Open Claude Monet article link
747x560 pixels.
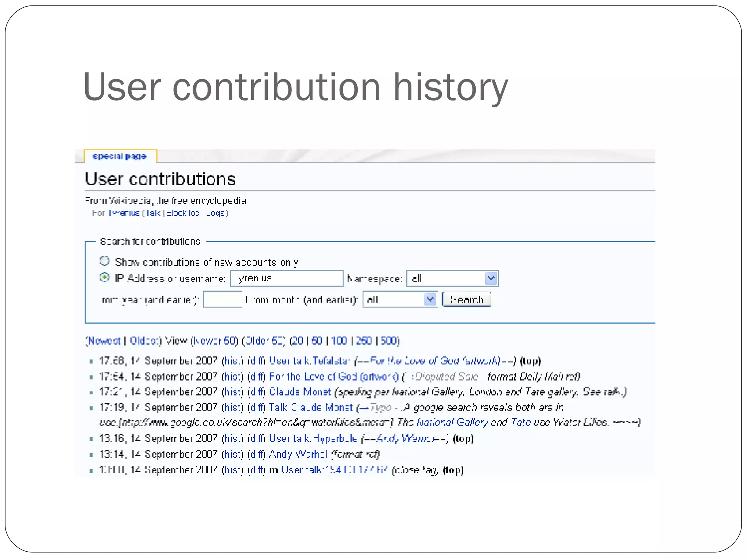tap(300, 392)
